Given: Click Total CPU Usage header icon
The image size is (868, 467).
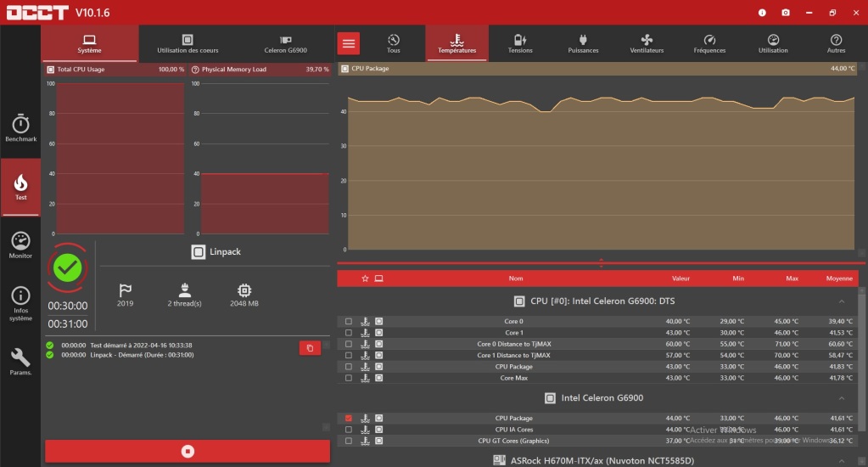Looking at the screenshot, I should (50, 70).
